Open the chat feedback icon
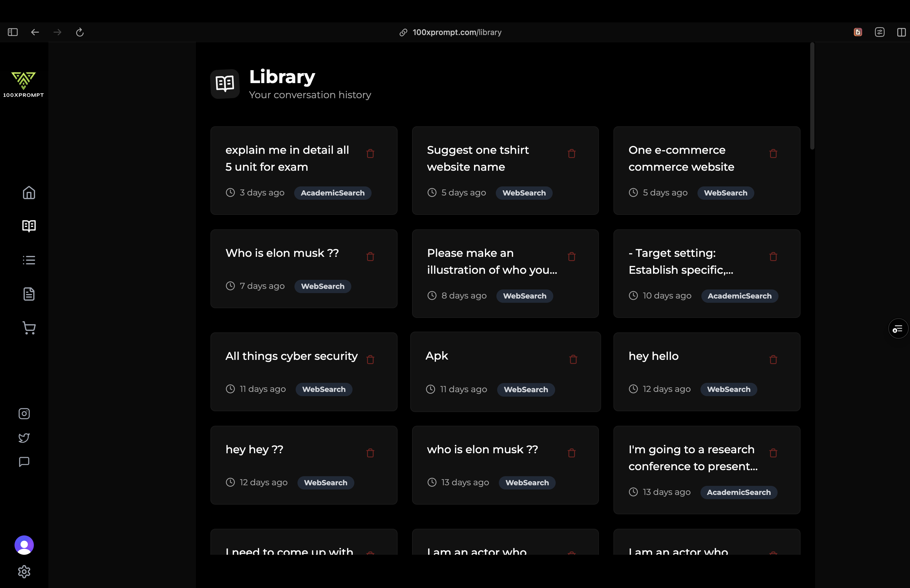The image size is (910, 588). [x=24, y=462]
